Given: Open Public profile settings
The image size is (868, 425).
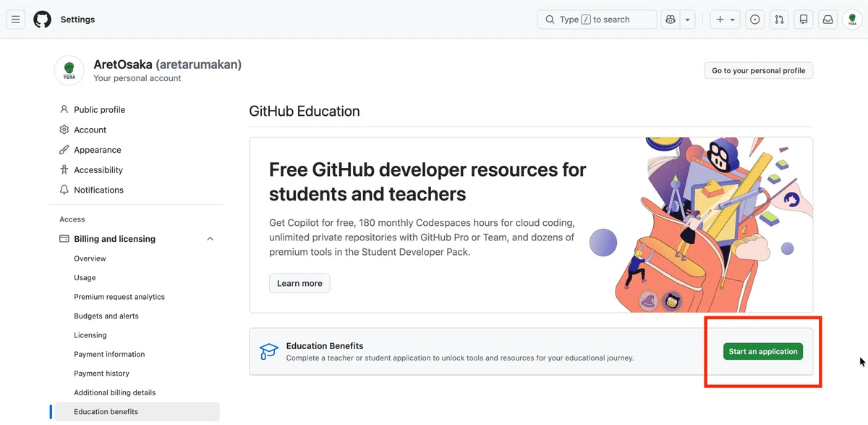Looking at the screenshot, I should 99,110.
